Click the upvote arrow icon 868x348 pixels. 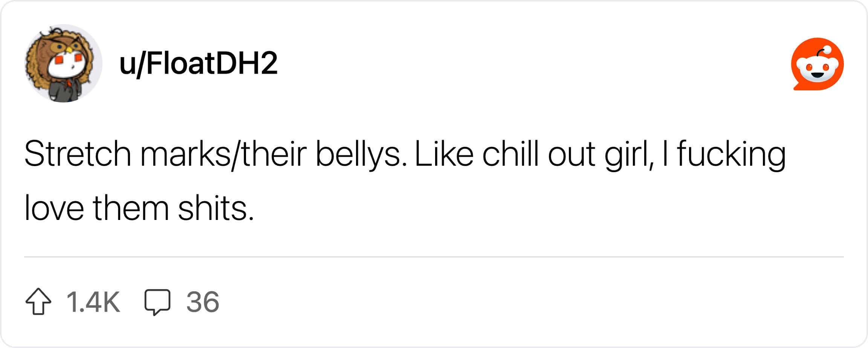click(x=38, y=301)
